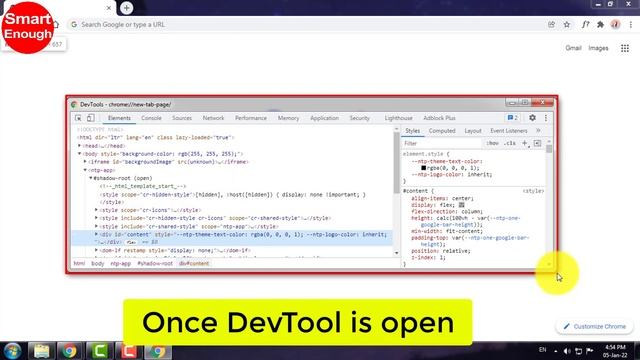Open DevTools settings gear
640x360 pixels.
pos(532,118)
